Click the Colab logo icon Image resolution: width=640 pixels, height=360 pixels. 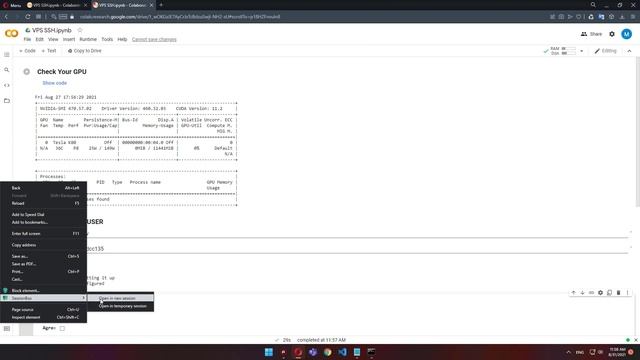click(x=11, y=33)
